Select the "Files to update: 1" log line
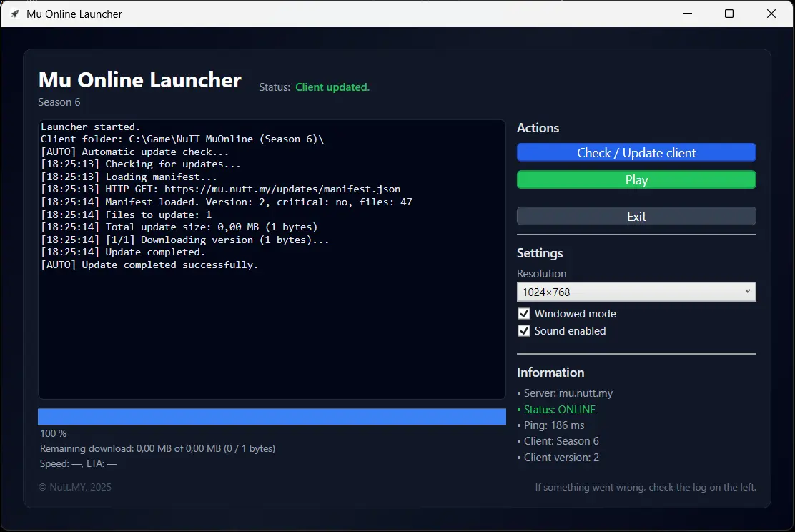This screenshot has height=532, width=795. [127, 215]
